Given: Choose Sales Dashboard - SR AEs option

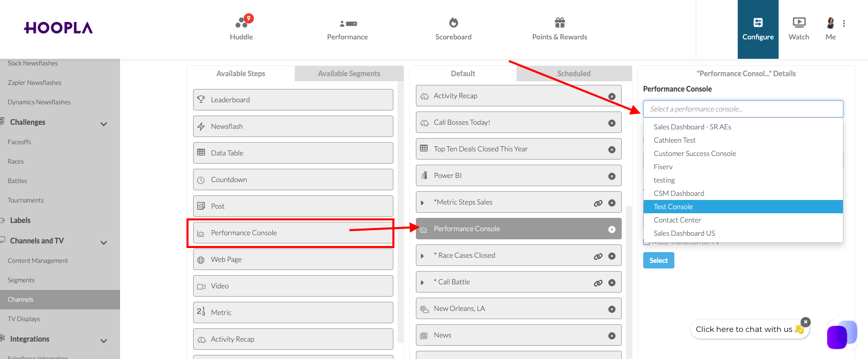Looking at the screenshot, I should point(743,127).
